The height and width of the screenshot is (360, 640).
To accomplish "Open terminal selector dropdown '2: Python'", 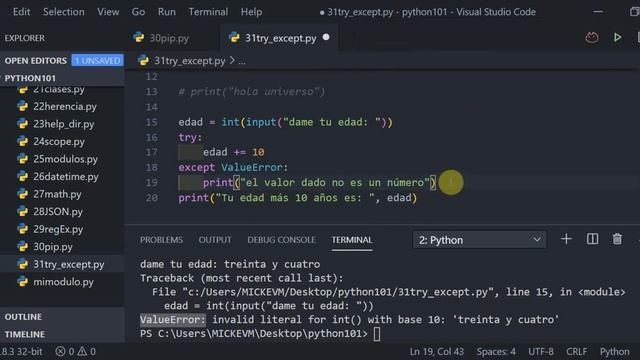I will coord(479,240).
